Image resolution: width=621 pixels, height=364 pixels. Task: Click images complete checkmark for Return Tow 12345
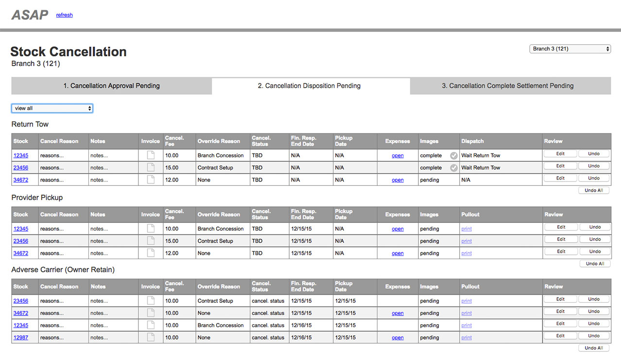[454, 156]
